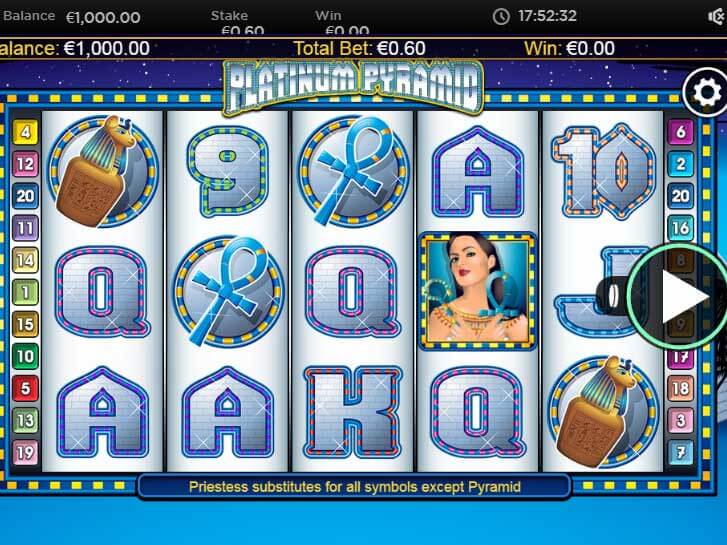Click the Priestess wild symbol
The width and height of the screenshot is (727, 545).
tap(478, 291)
